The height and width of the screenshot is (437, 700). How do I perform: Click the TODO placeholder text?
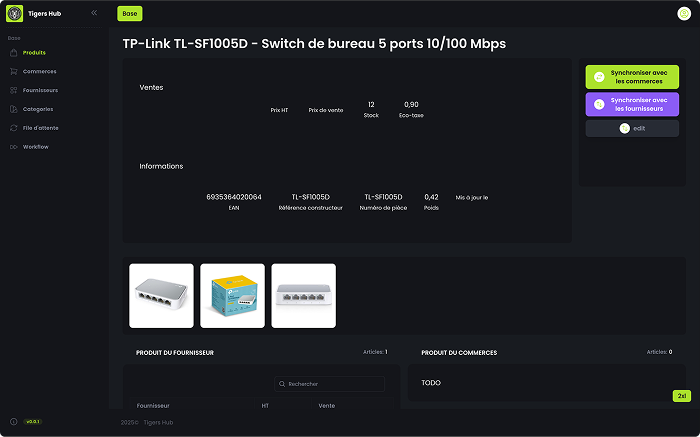point(431,383)
